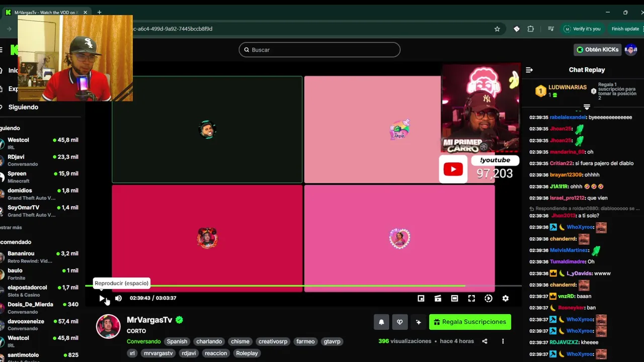Open the media control icon in Chrome
644x362 pixels.
click(551, 29)
